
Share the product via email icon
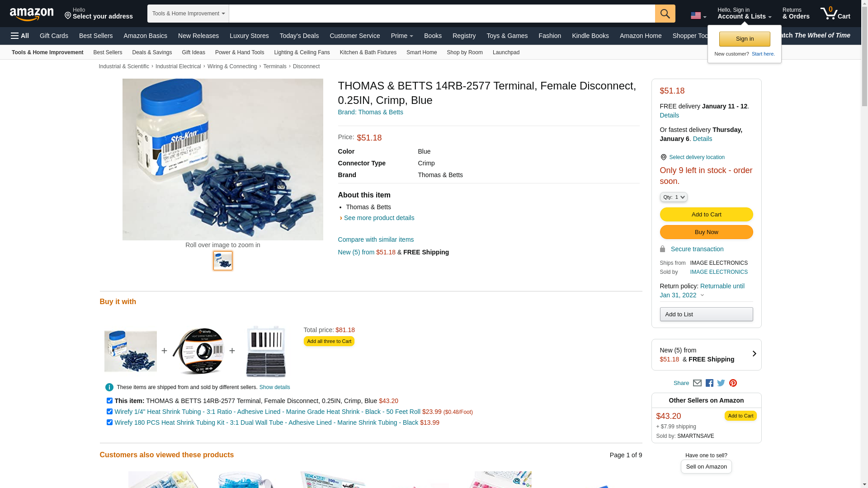697,383
